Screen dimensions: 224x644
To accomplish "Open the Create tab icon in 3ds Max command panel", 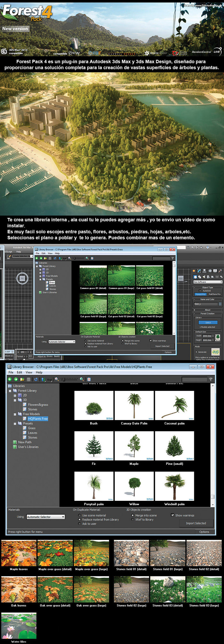I will pos(194,271).
